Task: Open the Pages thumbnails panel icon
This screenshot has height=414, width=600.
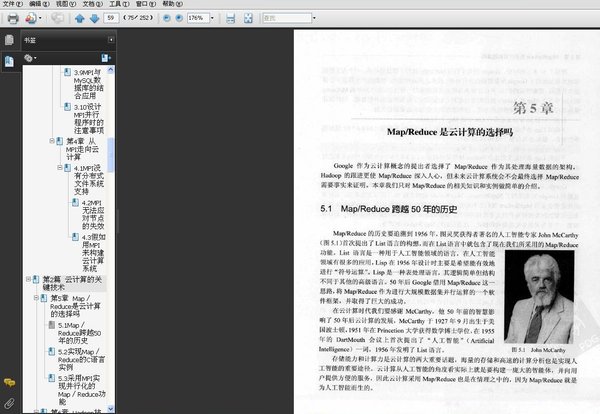Action: [x=9, y=41]
